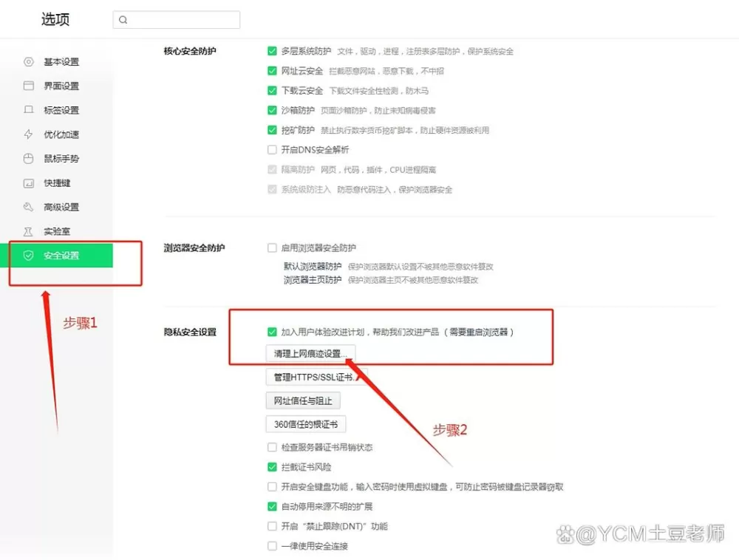
Task: Click the 实验室 flask icon
Action: 29,231
